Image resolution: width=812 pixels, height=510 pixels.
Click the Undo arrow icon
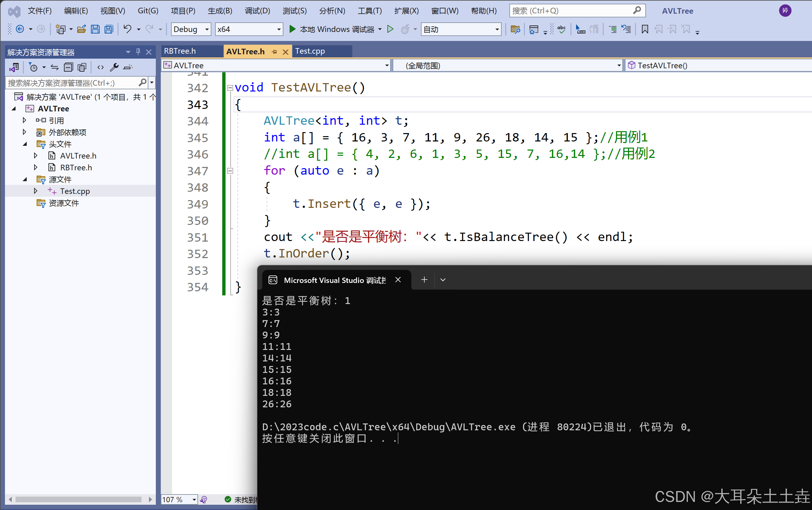tap(127, 29)
